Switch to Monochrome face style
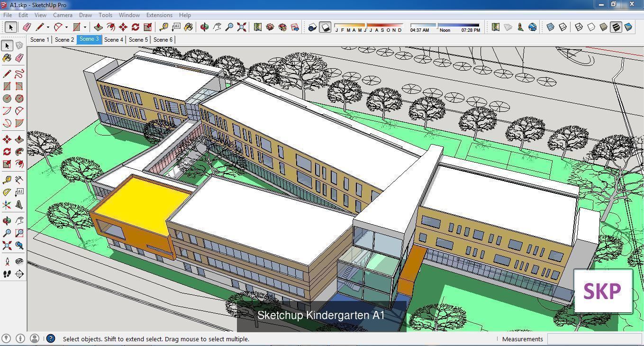The width and height of the screenshot is (644, 346). [628, 27]
